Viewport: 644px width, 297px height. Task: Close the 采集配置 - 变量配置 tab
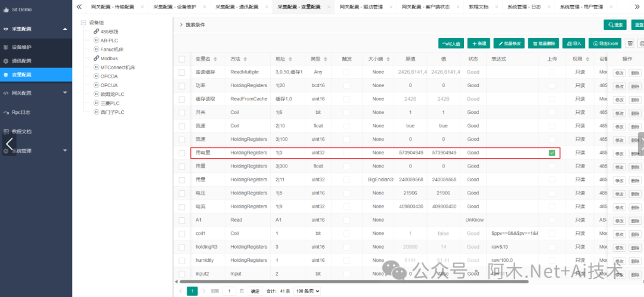coord(329,7)
